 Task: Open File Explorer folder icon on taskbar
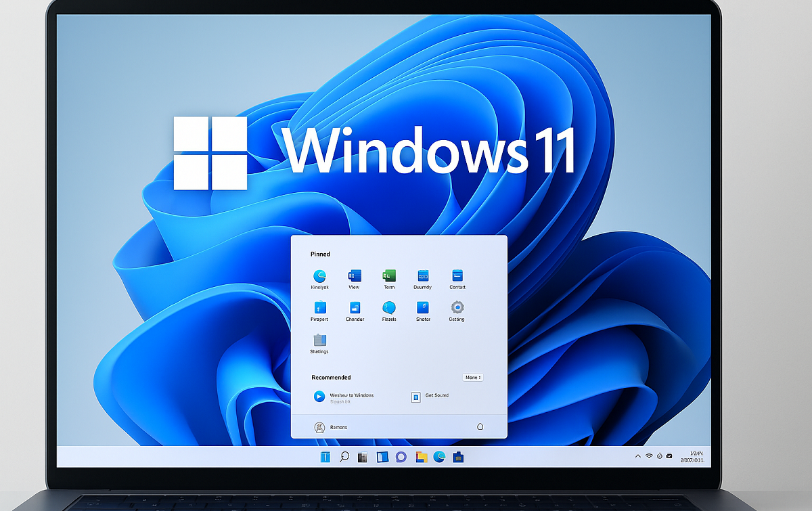tap(421, 457)
